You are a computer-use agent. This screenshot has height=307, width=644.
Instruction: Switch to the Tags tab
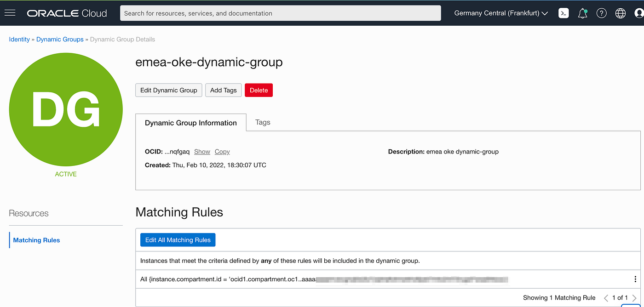pos(263,122)
